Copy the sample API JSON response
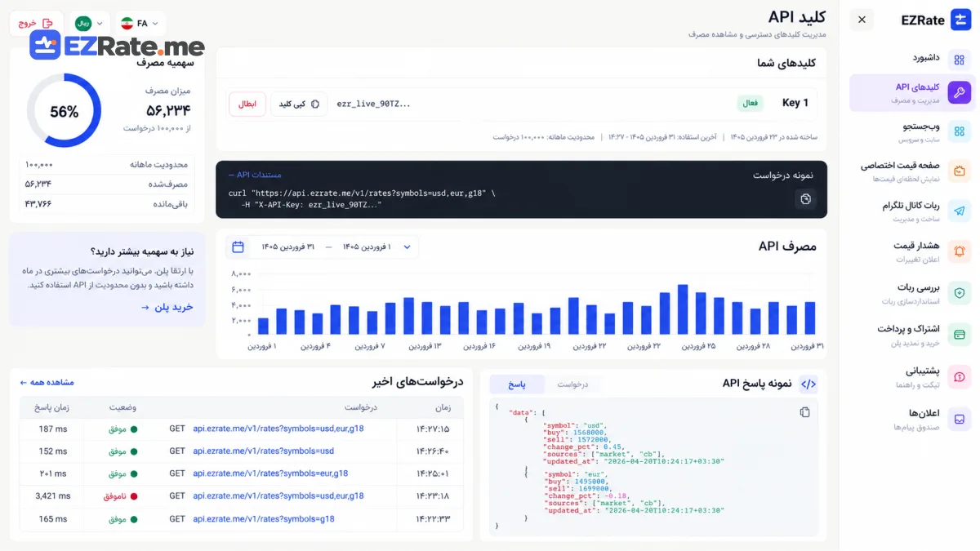The image size is (980, 551). pyautogui.click(x=805, y=412)
